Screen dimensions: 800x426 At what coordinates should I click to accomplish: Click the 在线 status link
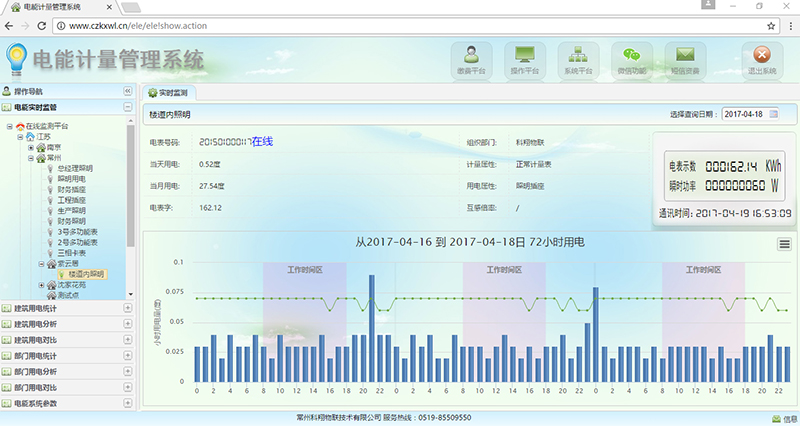pos(262,142)
